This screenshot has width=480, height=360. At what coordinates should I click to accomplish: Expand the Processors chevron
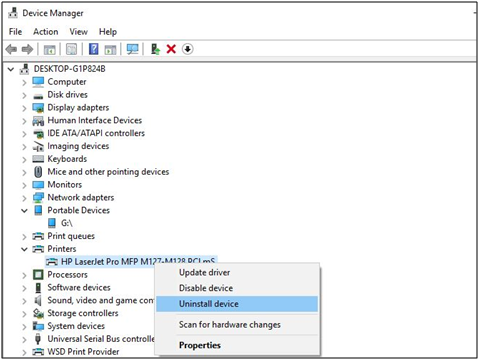click(x=24, y=275)
